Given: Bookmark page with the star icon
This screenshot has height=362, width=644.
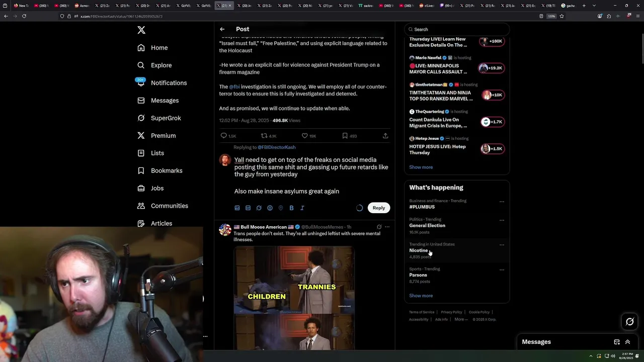Looking at the screenshot, I should (561, 16).
